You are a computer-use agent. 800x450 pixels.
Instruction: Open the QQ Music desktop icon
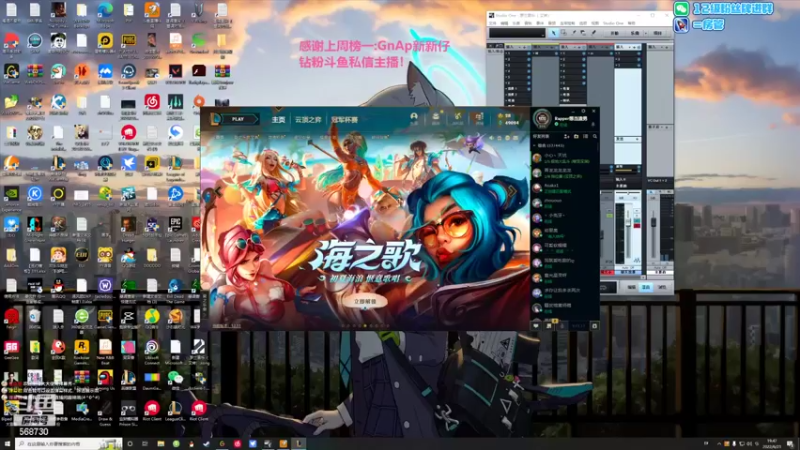[x=152, y=319]
